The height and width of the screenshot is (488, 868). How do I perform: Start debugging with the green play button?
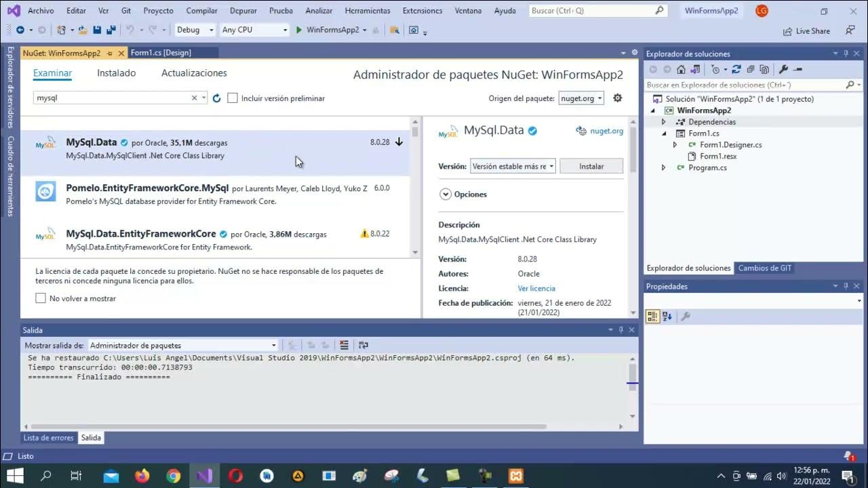(299, 30)
